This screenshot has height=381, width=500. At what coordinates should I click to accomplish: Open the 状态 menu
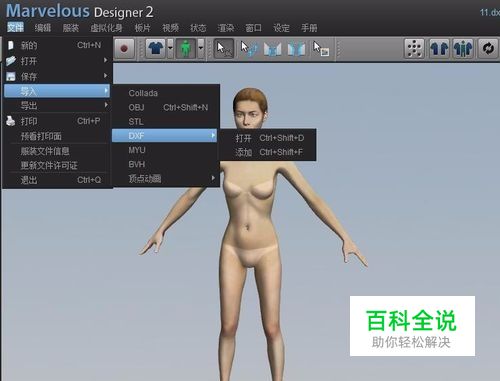pyautogui.click(x=198, y=28)
